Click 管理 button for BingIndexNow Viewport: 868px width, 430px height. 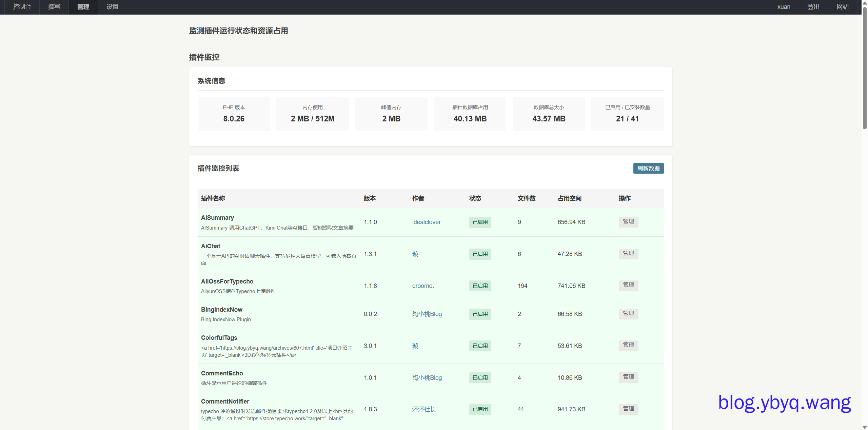click(x=628, y=313)
